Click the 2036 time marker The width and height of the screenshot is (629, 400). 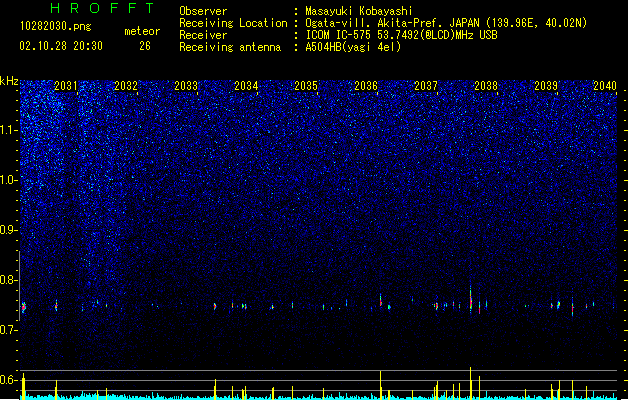[x=366, y=86]
